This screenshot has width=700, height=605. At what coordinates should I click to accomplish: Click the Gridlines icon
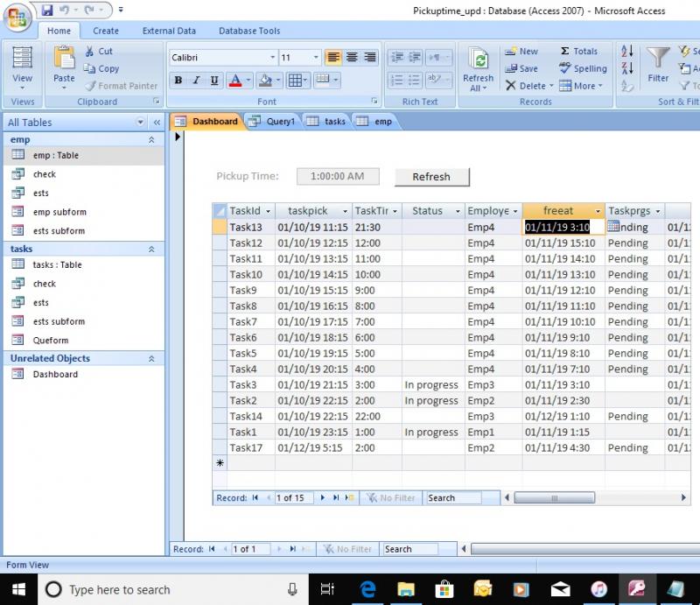pos(295,81)
